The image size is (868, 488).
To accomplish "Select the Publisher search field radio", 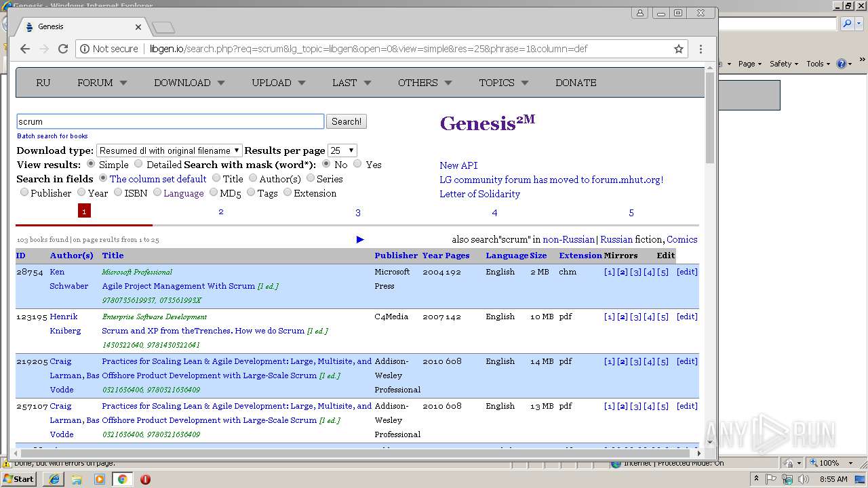I will [x=24, y=192].
